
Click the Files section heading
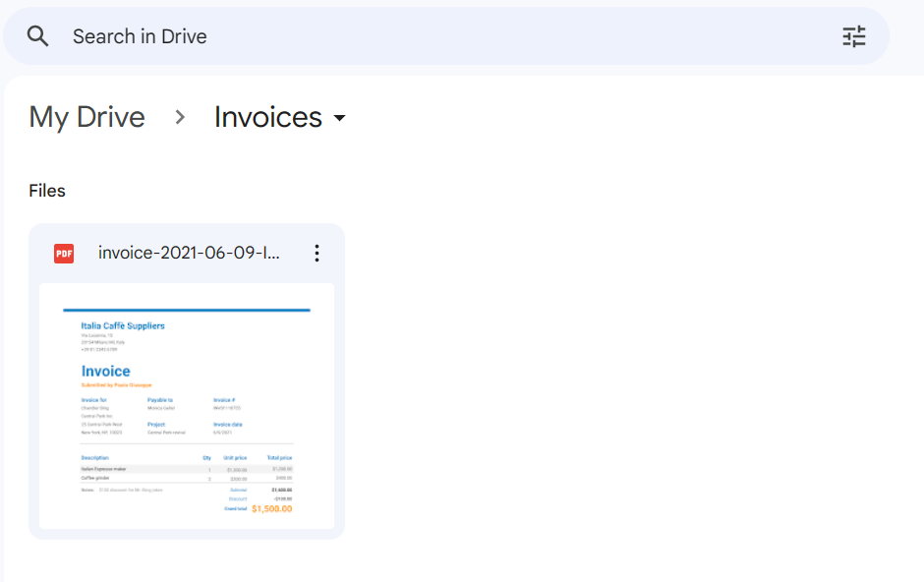point(47,190)
